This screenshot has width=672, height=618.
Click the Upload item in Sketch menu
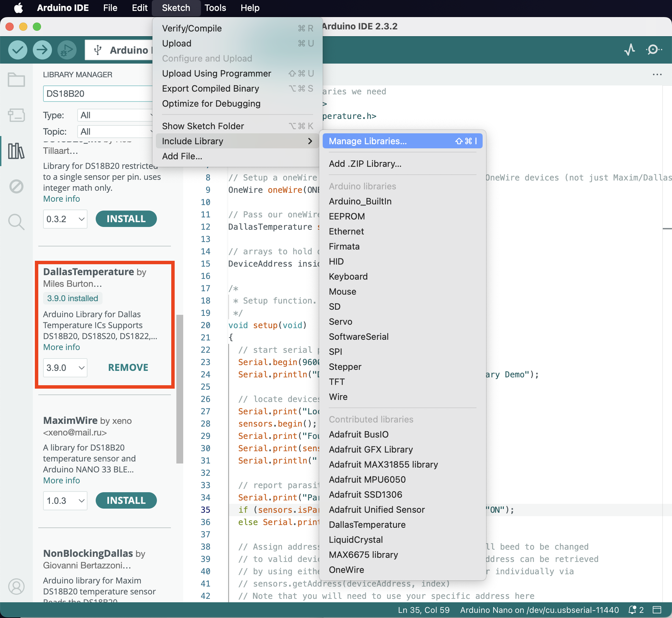click(237, 43)
